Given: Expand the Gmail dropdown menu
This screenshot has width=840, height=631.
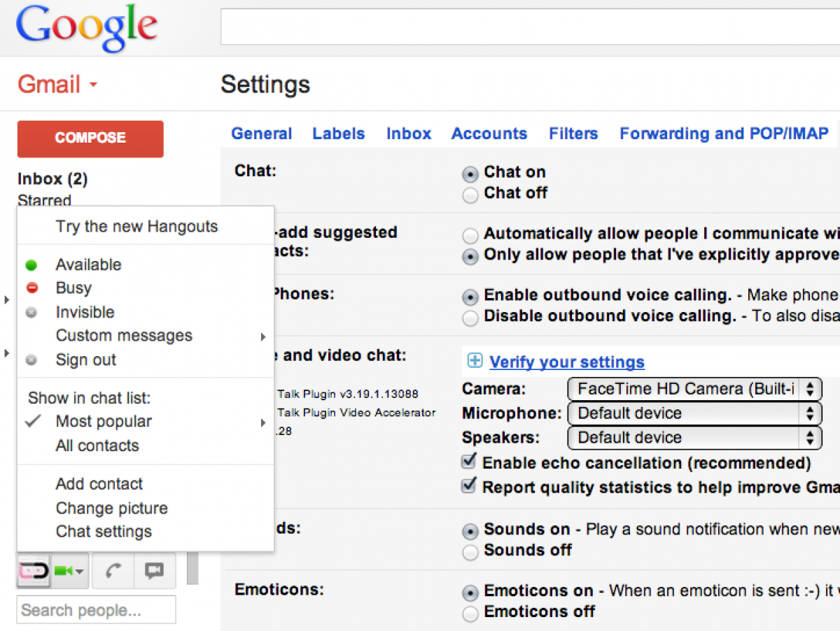Looking at the screenshot, I should click(x=93, y=85).
